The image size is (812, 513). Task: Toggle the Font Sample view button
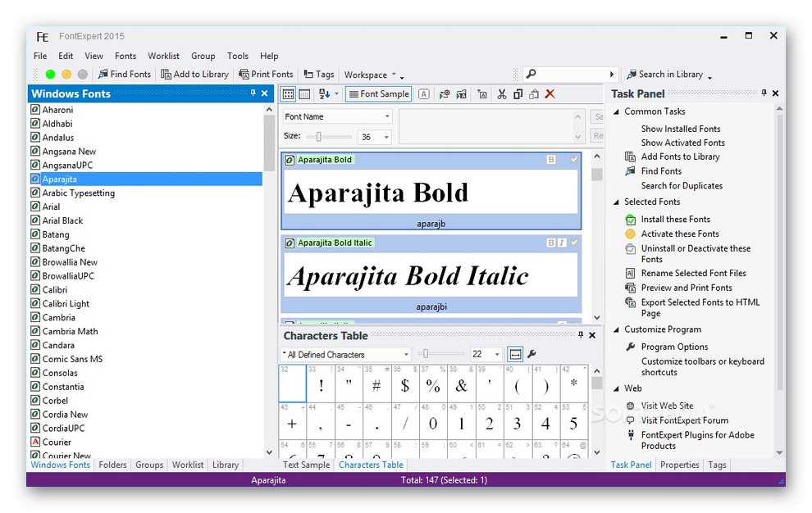click(x=379, y=94)
